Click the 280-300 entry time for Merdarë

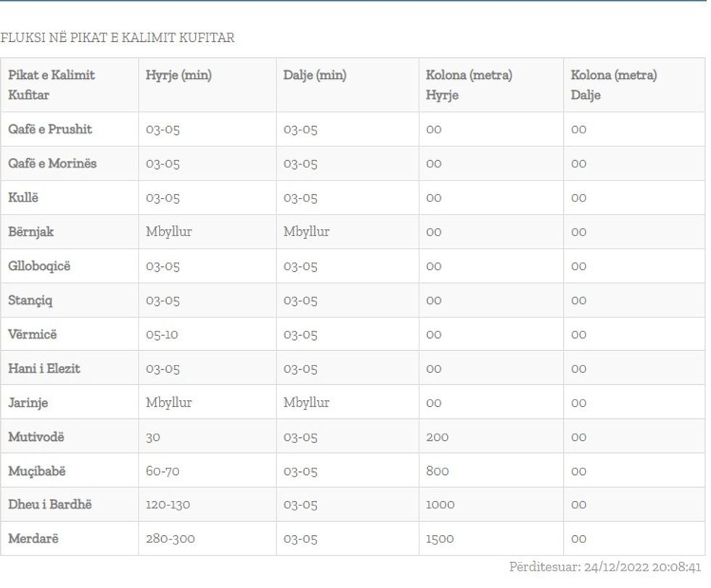[170, 539]
